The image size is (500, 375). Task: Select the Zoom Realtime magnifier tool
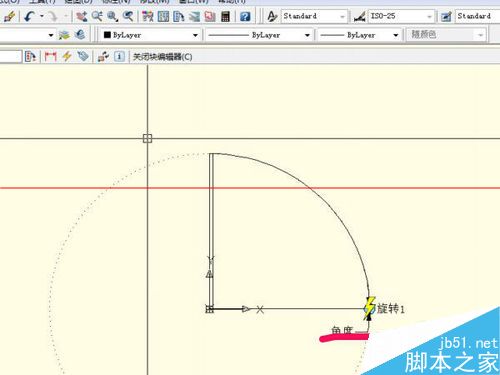point(97,16)
